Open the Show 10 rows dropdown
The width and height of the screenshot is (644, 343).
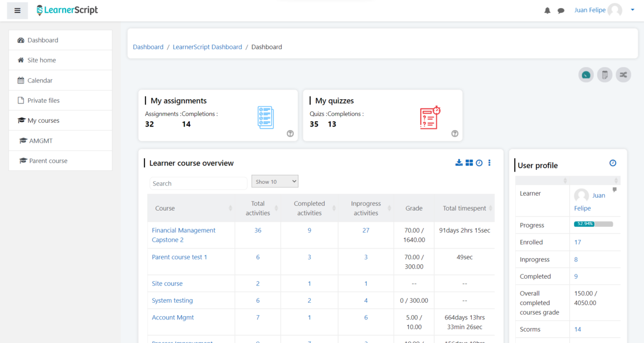[x=275, y=182]
